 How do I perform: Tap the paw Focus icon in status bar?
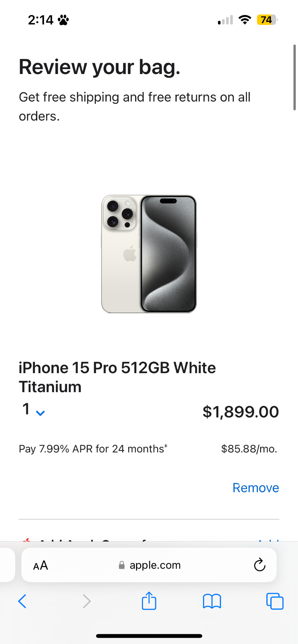point(63,20)
